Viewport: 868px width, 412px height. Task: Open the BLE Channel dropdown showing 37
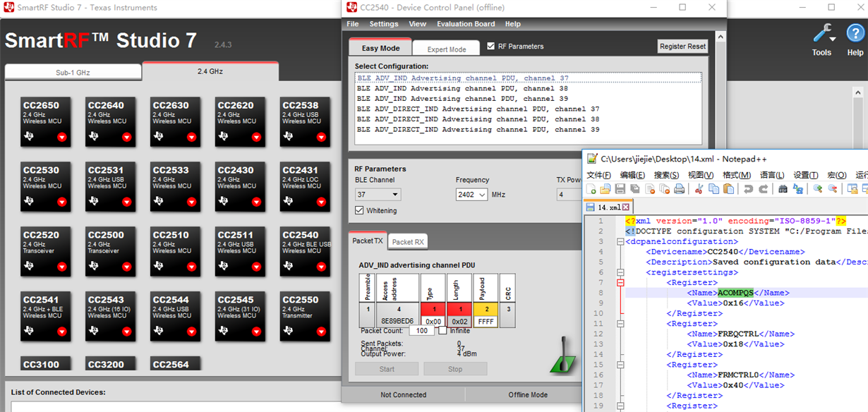tap(378, 195)
